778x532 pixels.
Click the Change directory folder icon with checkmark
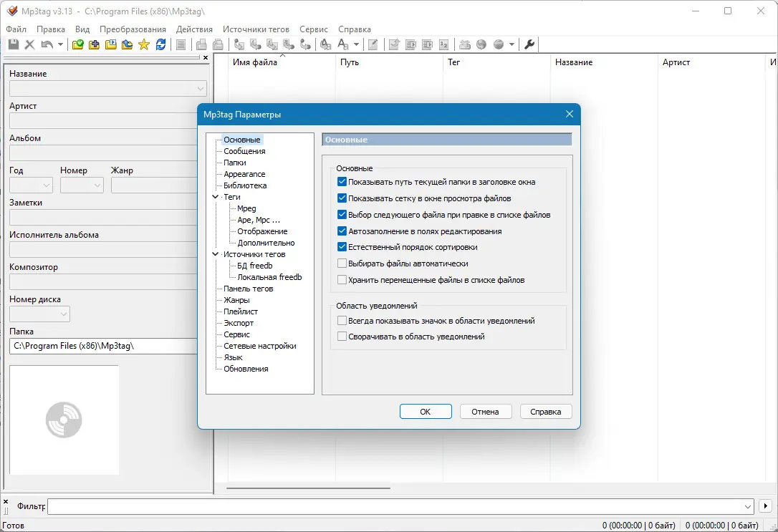(x=78, y=44)
